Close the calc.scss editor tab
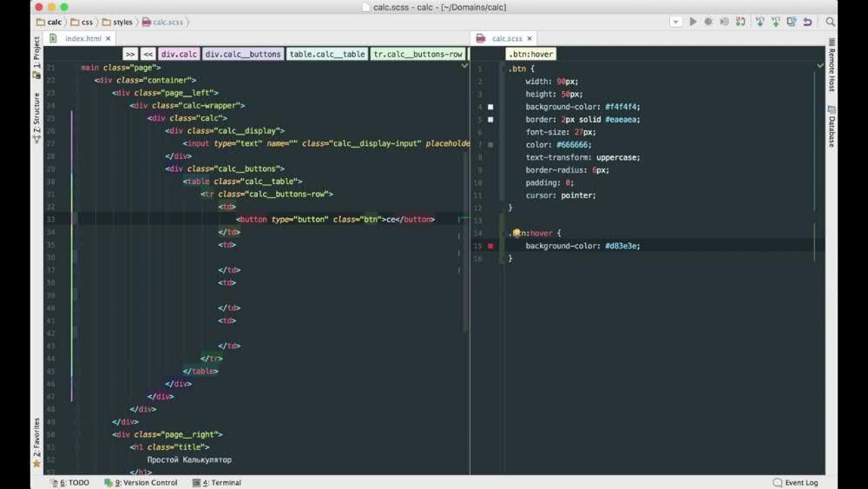Viewport: 868px width, 489px height. [529, 39]
